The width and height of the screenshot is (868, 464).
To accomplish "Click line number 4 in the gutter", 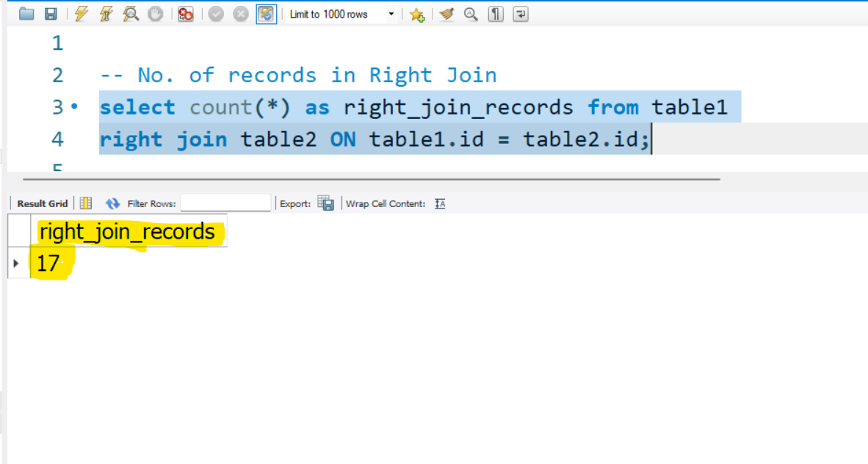I will (x=57, y=139).
